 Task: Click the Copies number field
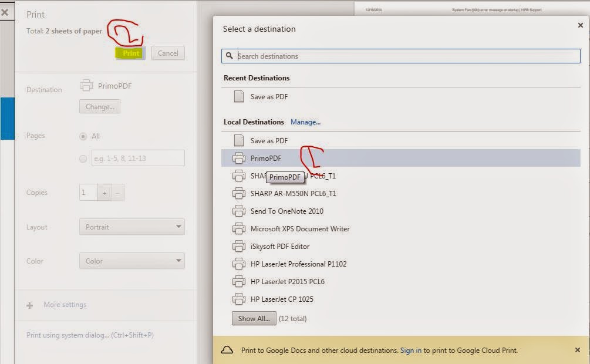coord(89,193)
